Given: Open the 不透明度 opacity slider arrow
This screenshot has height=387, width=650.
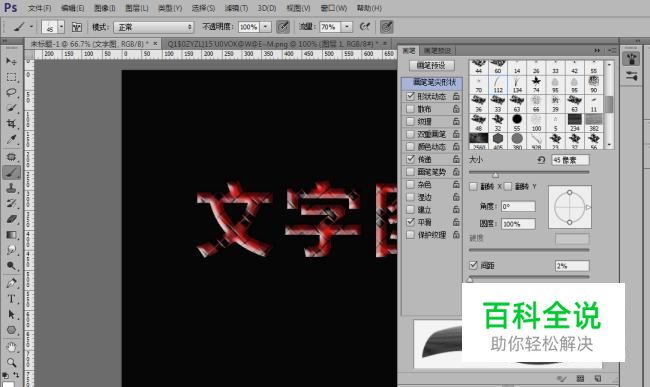Looking at the screenshot, I should point(266,27).
